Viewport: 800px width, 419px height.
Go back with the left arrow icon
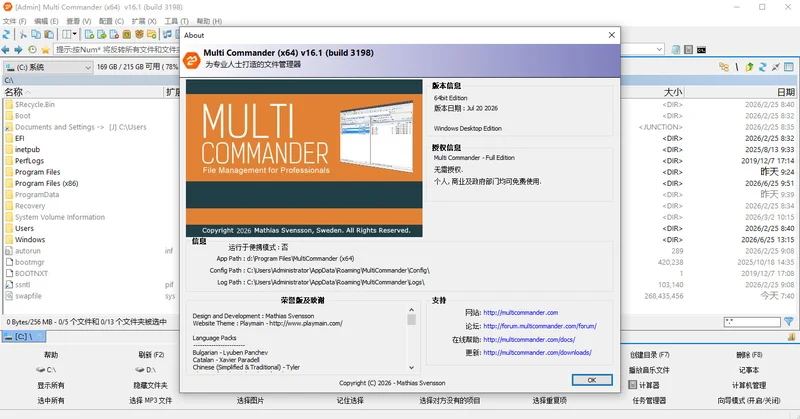[x=6, y=50]
